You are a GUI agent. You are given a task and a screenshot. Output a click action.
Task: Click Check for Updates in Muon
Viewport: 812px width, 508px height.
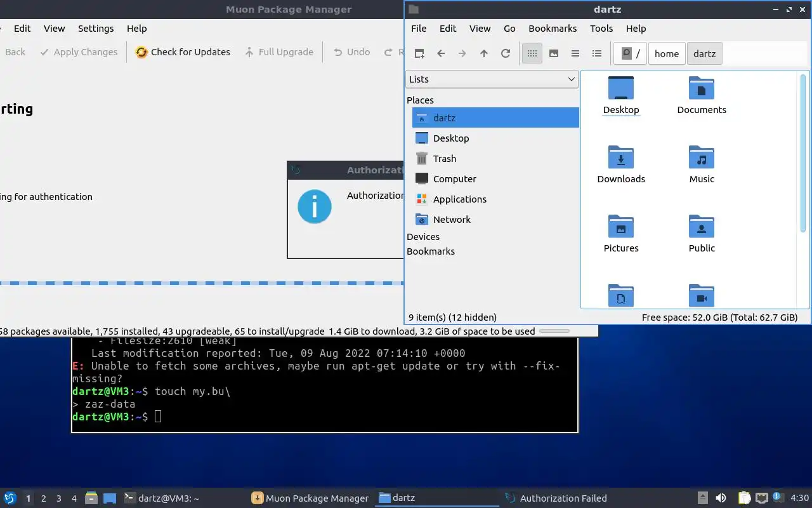point(183,52)
